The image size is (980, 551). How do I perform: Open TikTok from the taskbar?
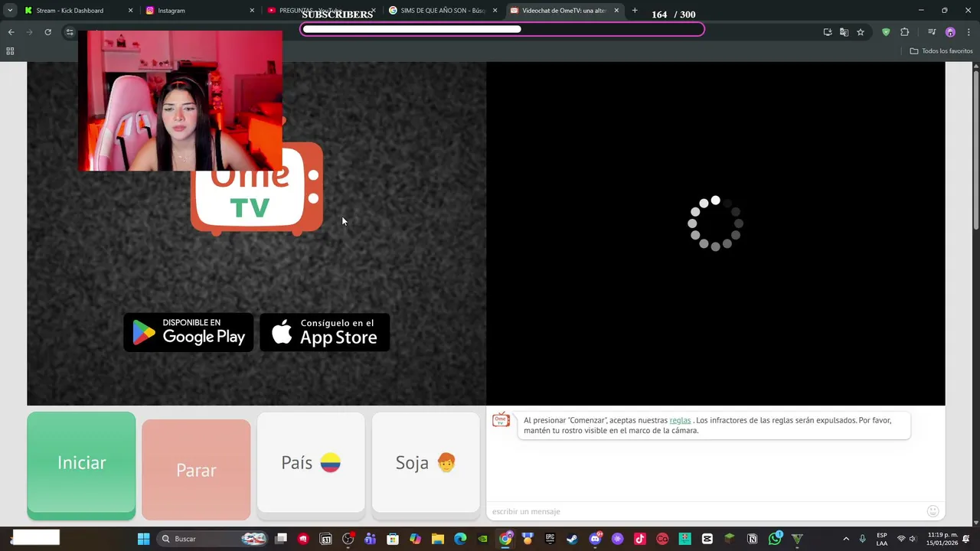pyautogui.click(x=640, y=539)
